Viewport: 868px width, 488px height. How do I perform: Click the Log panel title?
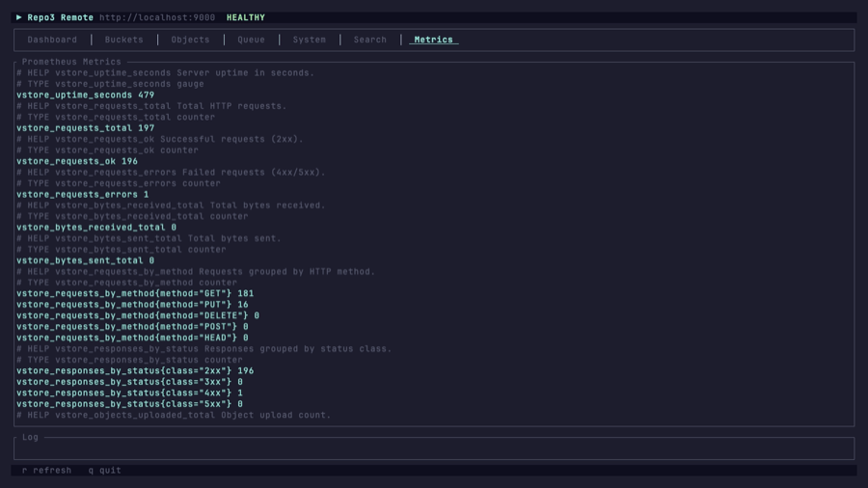pos(30,437)
